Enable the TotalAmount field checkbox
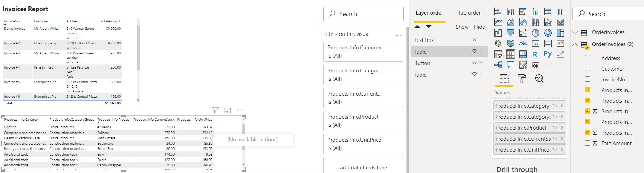The width and height of the screenshot is (644, 173). coord(588,143)
